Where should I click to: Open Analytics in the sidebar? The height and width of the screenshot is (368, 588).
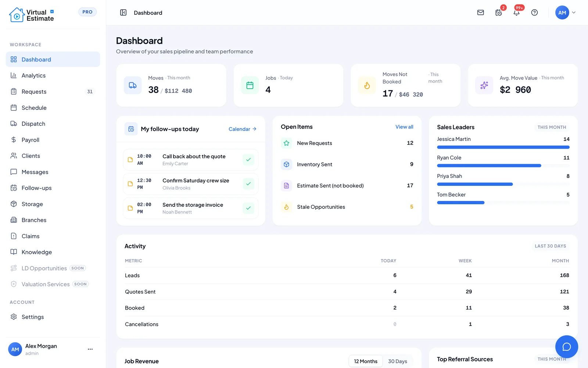point(53,75)
